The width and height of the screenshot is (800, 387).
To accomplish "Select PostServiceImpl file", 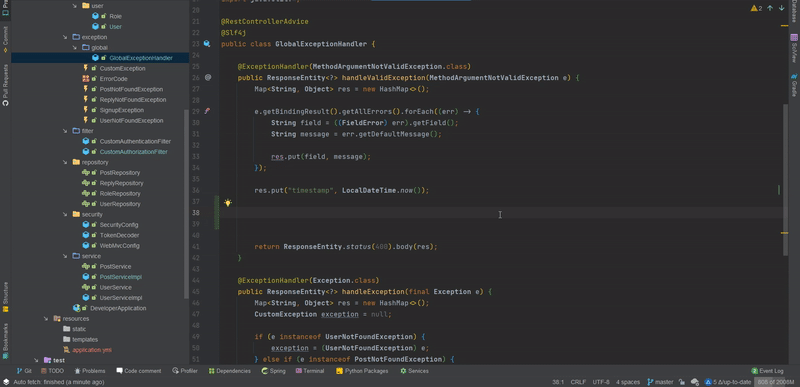I will 120,277.
